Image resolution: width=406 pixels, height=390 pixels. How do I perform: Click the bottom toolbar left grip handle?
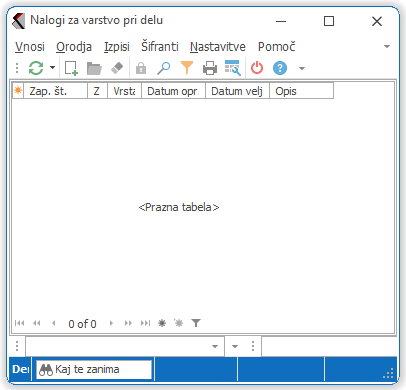(17, 346)
